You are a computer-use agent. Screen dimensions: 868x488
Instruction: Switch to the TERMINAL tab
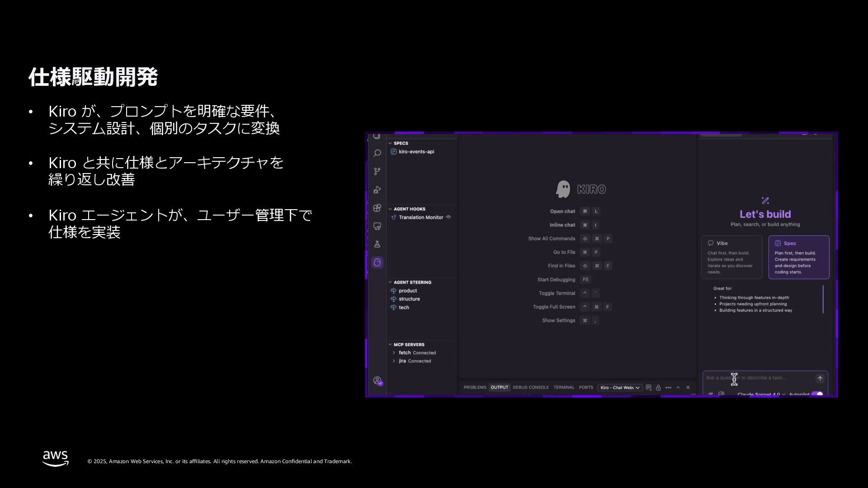pos(563,388)
